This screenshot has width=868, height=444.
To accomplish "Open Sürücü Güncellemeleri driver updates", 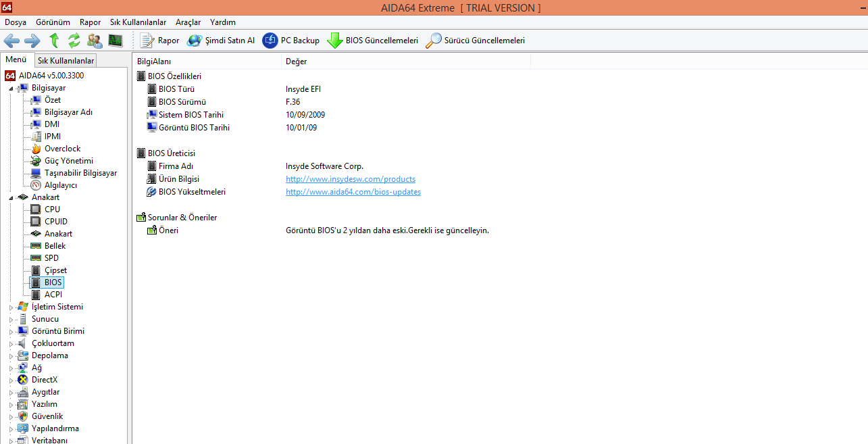I will pyautogui.click(x=475, y=41).
